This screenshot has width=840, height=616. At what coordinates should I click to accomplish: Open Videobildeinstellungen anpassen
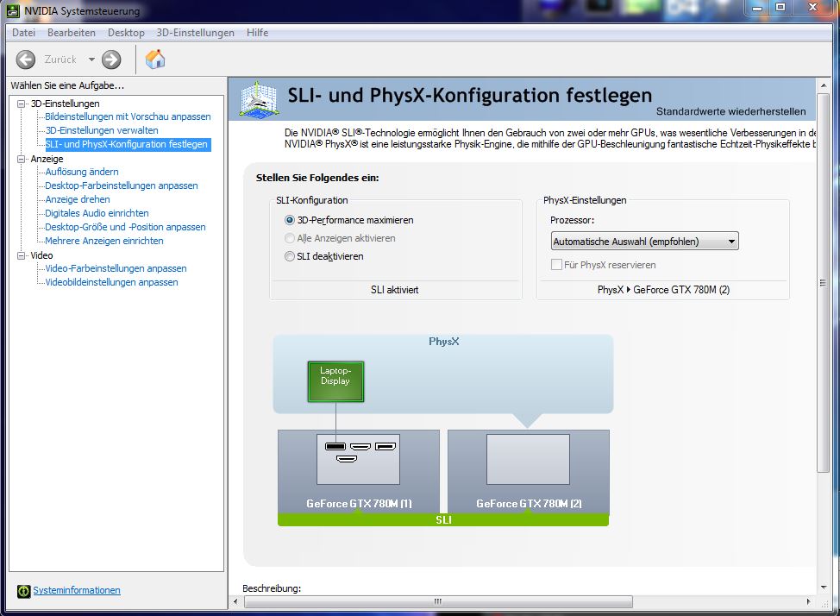(111, 282)
